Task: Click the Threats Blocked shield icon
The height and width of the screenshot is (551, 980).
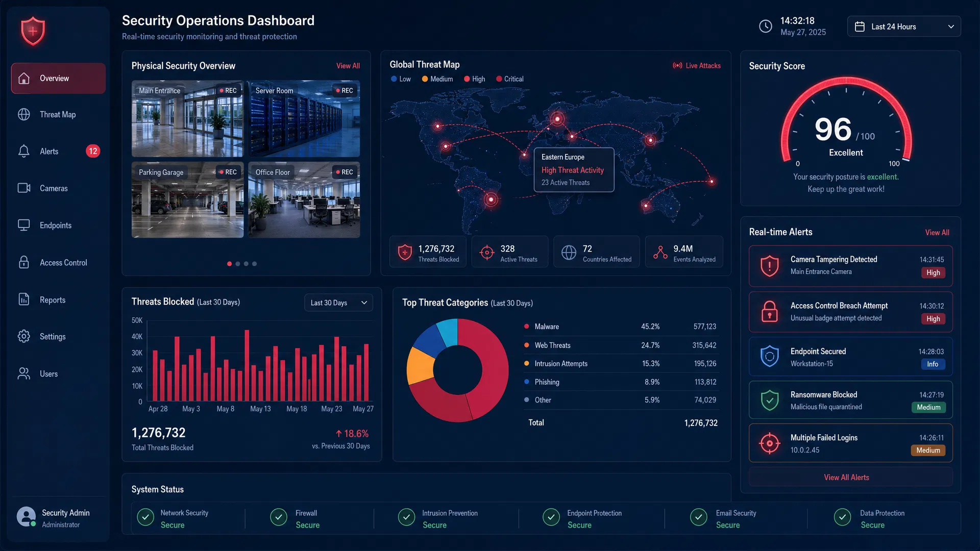Action: [x=405, y=252]
